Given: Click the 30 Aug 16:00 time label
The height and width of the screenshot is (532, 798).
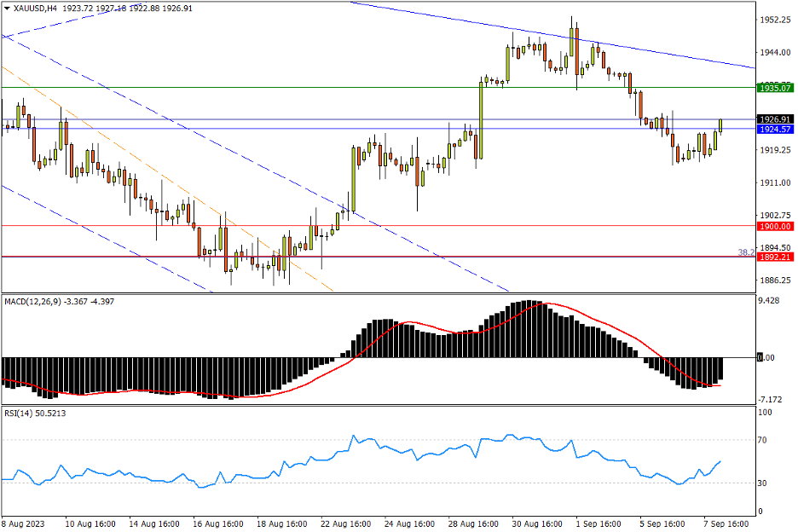Looking at the screenshot, I should tap(537, 523).
